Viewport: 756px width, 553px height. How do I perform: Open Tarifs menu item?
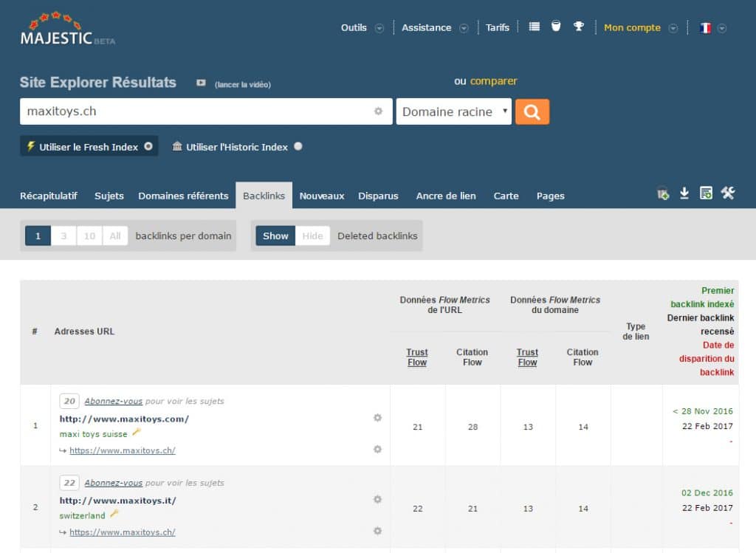point(498,27)
